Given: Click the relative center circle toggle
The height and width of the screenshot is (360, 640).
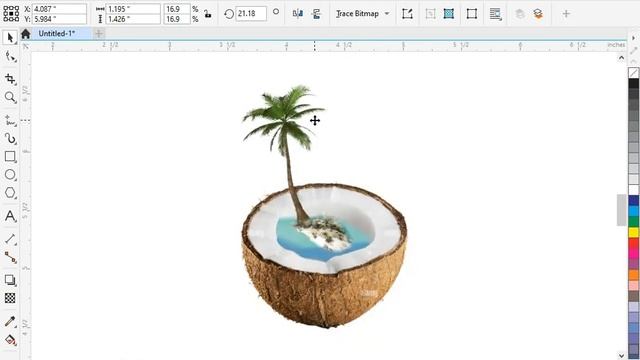Looking at the screenshot, I should pyautogui.click(x=276, y=12).
